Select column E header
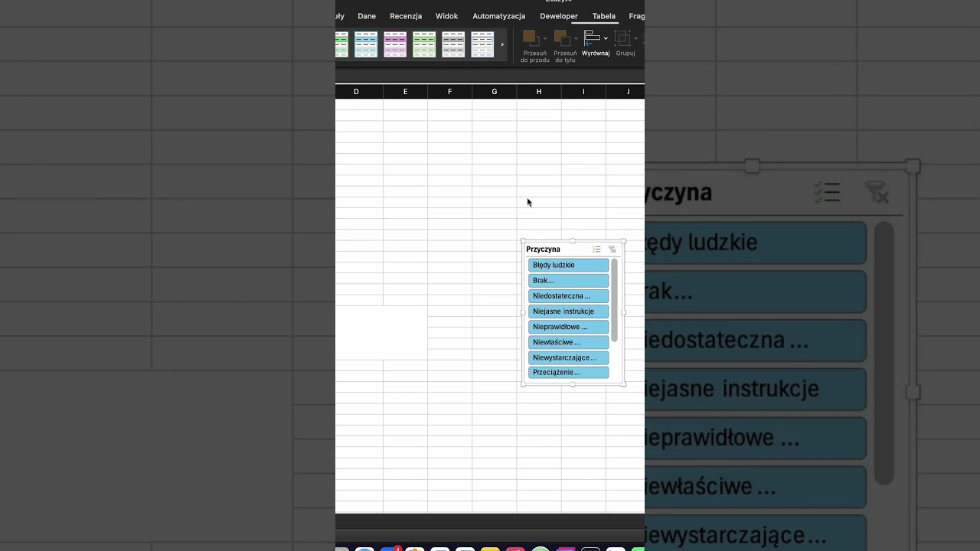Viewport: 980px width, 551px height. pos(405,92)
